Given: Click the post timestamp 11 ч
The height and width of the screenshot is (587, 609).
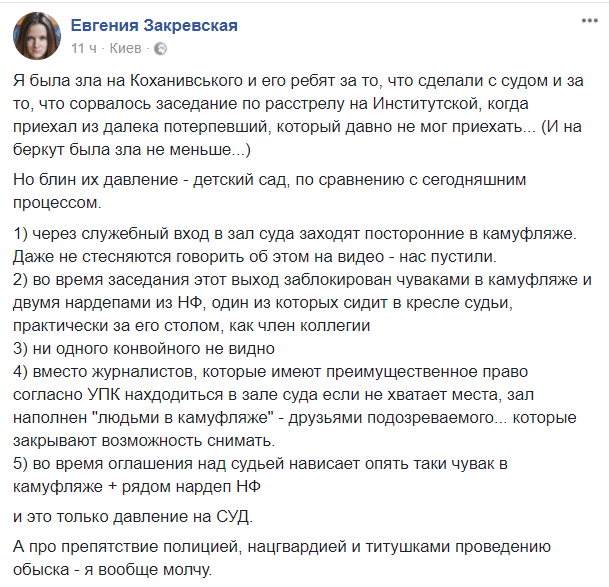Looking at the screenshot, I should 84,47.
